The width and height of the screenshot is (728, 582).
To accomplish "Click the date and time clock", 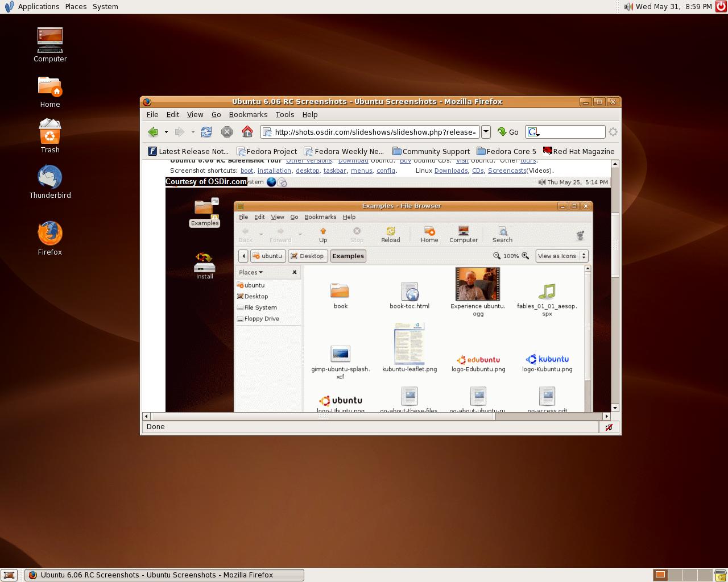I will 674,6.
